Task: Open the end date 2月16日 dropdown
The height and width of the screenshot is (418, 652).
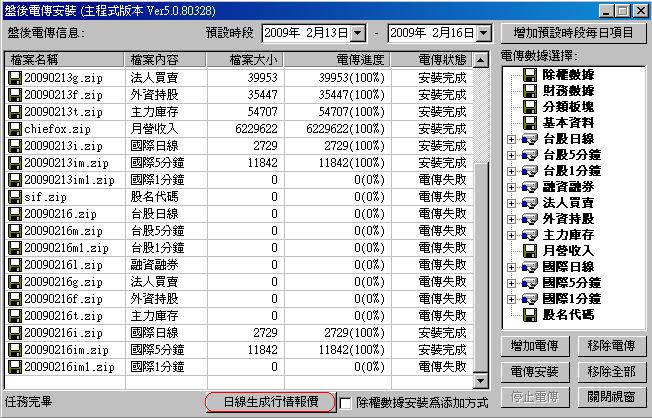Action: tap(484, 33)
